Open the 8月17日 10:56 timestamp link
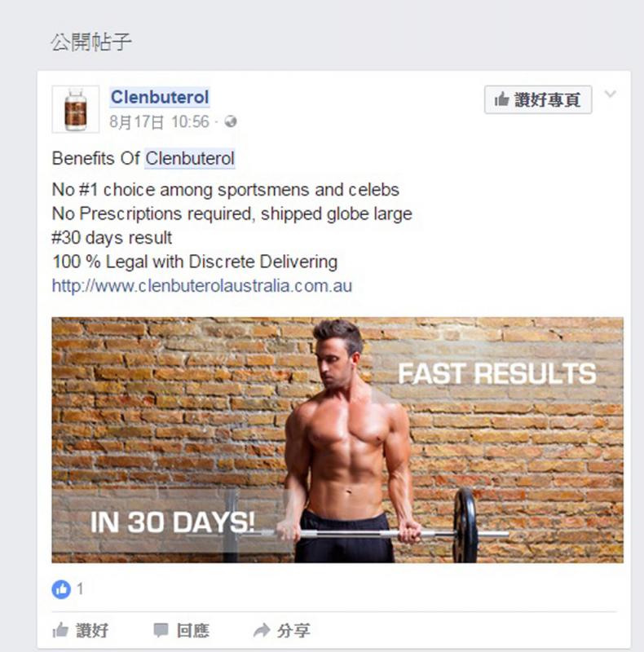Image resolution: width=644 pixels, height=652 pixels. pos(159,121)
